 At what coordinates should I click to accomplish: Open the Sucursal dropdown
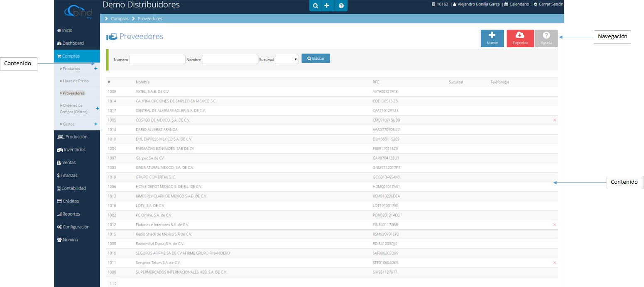click(x=287, y=60)
